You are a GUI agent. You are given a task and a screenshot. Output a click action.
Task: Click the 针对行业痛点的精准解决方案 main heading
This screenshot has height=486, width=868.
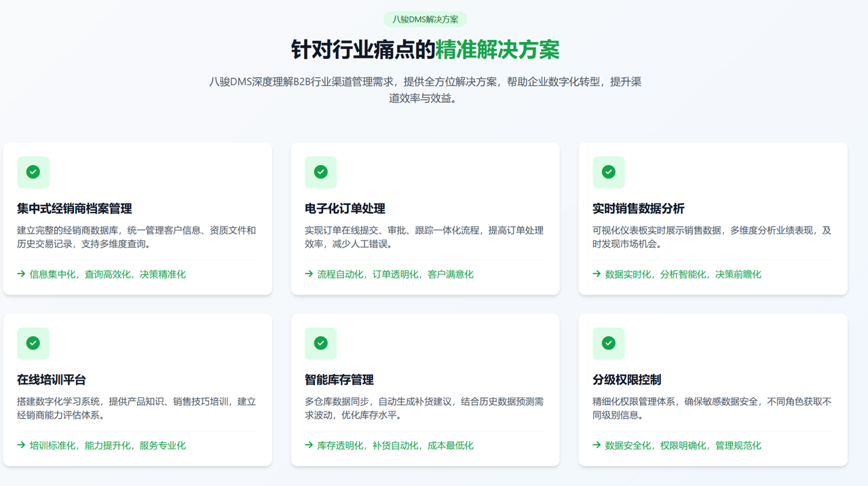[426, 50]
